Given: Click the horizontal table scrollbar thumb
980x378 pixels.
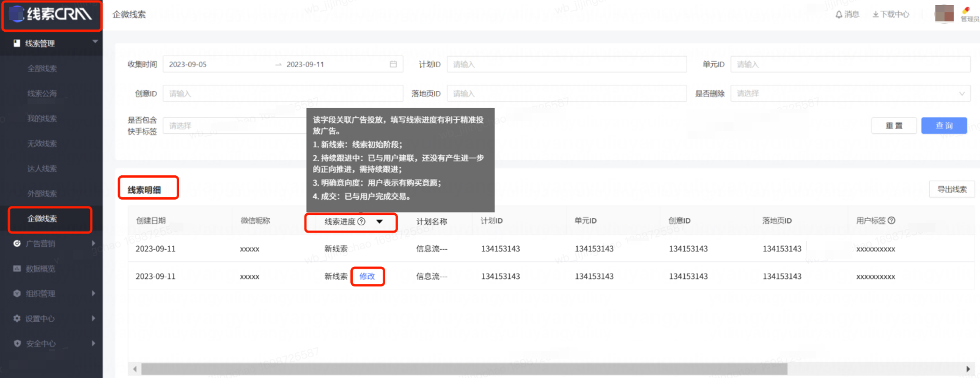Looking at the screenshot, I should coord(464,369).
